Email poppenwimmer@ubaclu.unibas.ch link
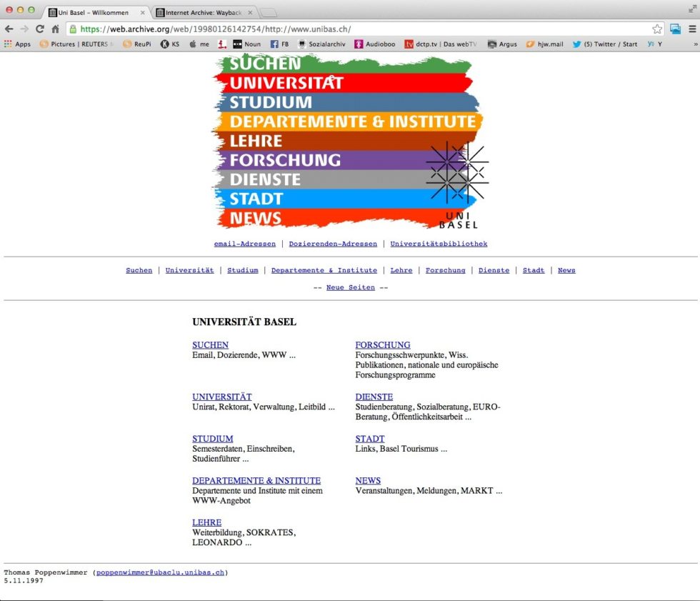 click(x=160, y=572)
